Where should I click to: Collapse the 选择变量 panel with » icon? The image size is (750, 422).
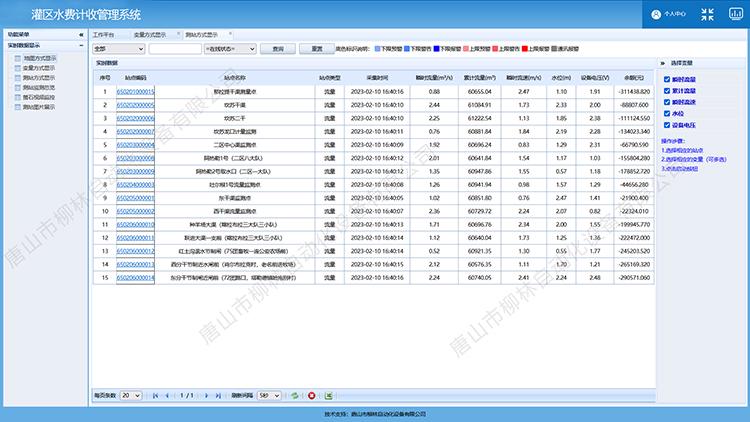click(x=662, y=63)
